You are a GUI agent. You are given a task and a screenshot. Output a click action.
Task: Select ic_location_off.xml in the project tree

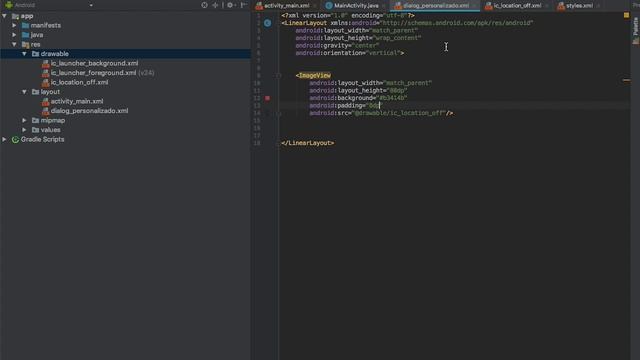click(x=79, y=82)
